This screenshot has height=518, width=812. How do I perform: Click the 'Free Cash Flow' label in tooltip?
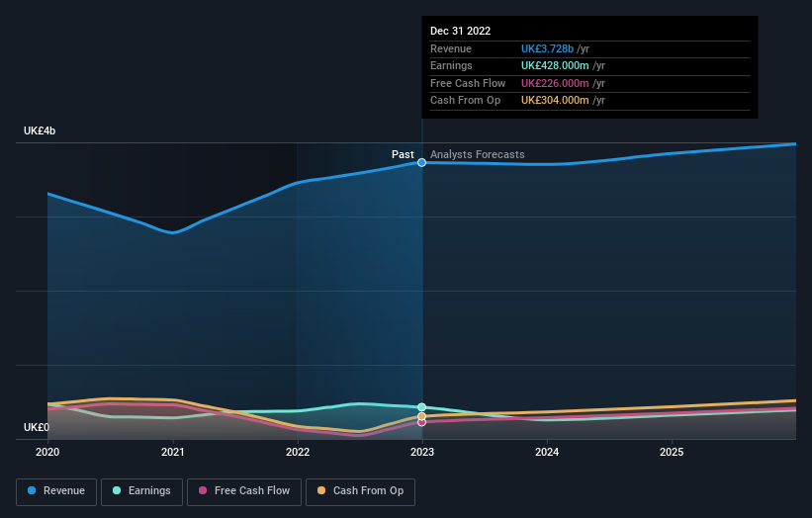point(468,83)
